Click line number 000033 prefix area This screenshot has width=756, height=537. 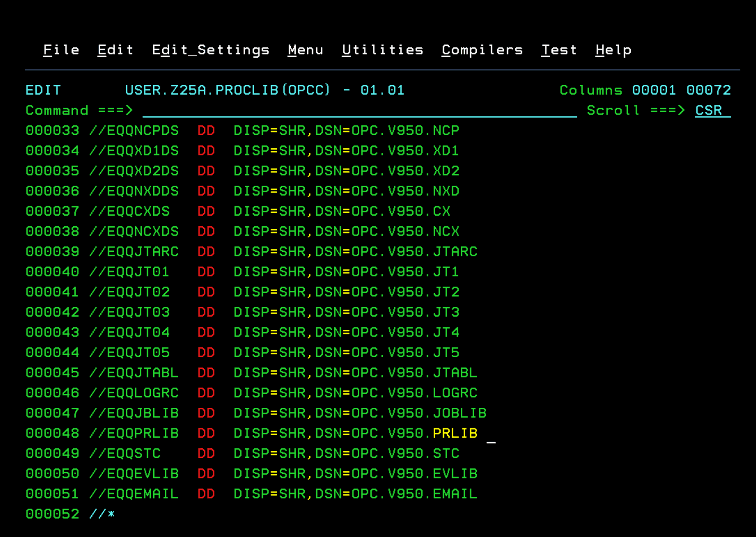click(52, 131)
